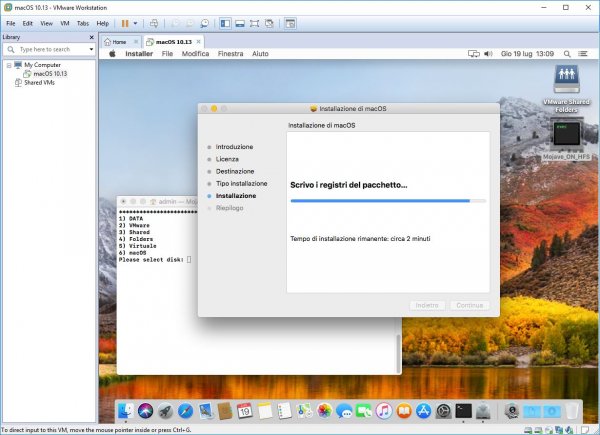Open the Finestra menu in macOS
The height and width of the screenshot is (435, 600).
pyautogui.click(x=230, y=53)
